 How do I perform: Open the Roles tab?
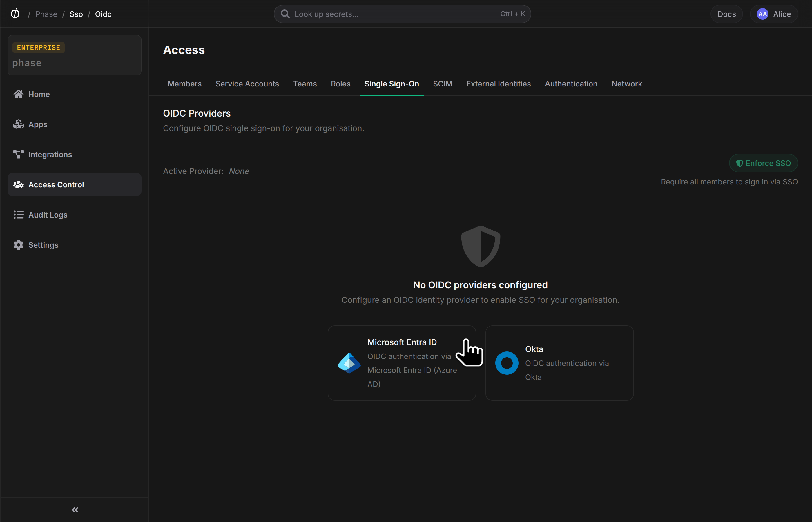340,84
